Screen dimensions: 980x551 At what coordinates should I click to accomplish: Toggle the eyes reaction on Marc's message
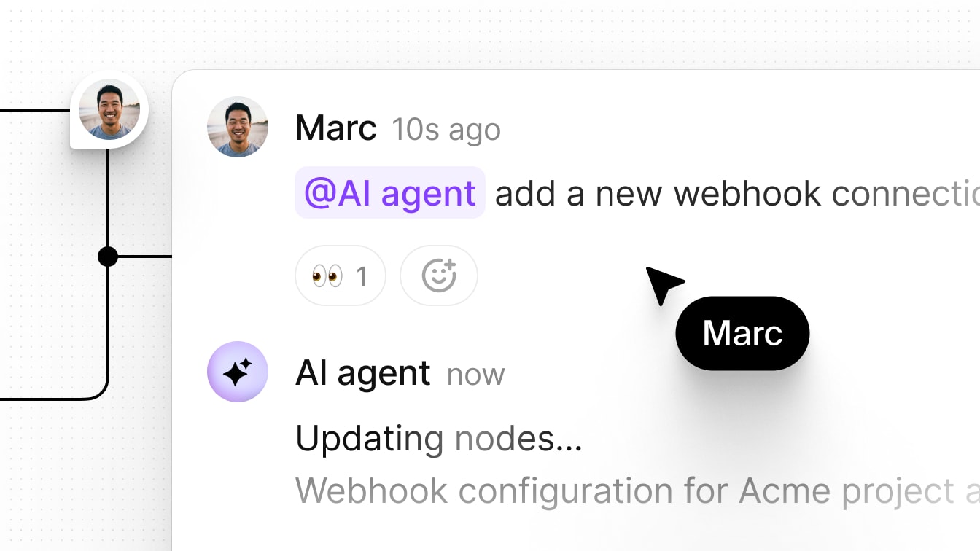click(x=340, y=275)
